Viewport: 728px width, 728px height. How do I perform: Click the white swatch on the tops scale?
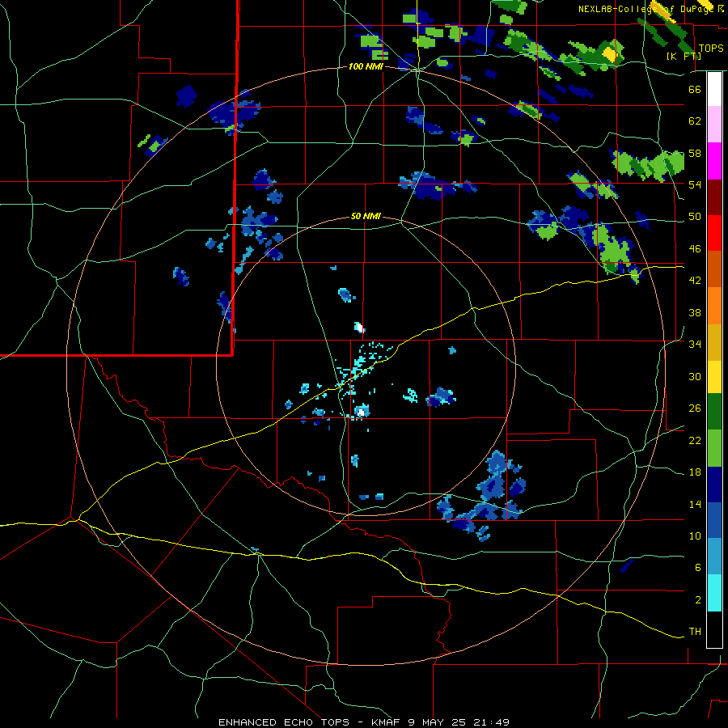(x=714, y=89)
